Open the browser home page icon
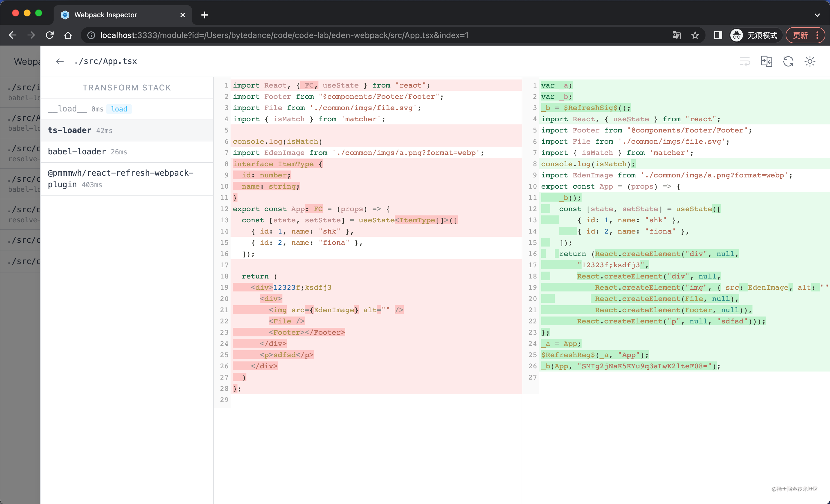The height and width of the screenshot is (504, 830). click(x=68, y=35)
